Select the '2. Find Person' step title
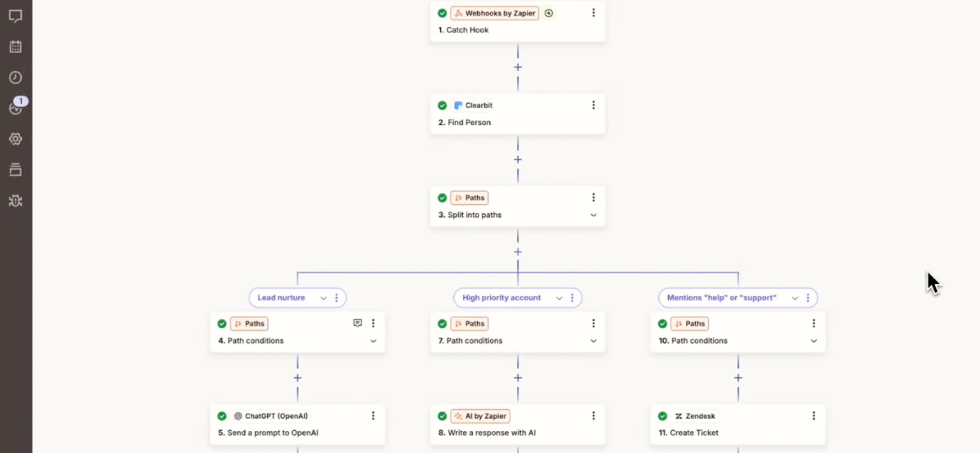The width and height of the screenshot is (980, 453). point(464,122)
